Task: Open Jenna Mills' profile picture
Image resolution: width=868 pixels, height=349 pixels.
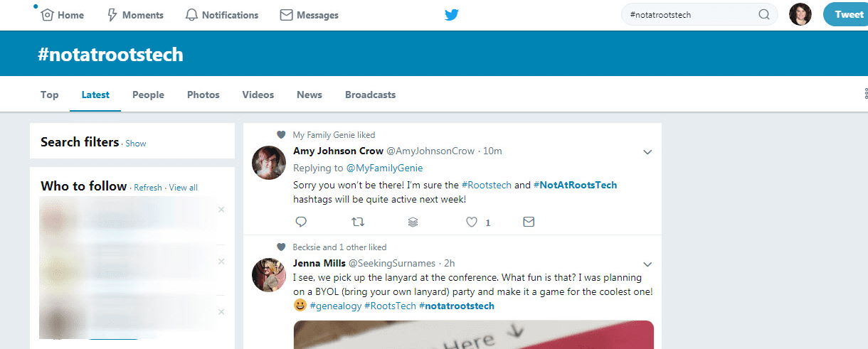Action: coord(269,274)
